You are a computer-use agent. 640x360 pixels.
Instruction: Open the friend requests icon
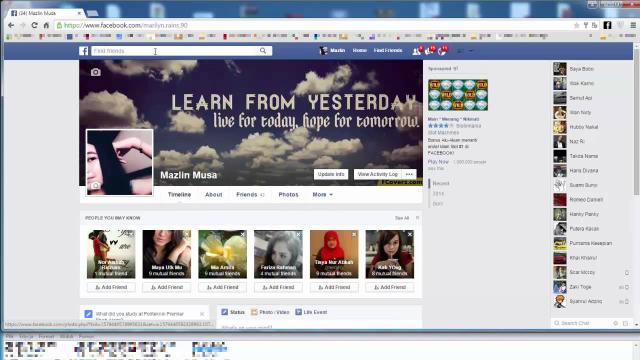(x=416, y=51)
